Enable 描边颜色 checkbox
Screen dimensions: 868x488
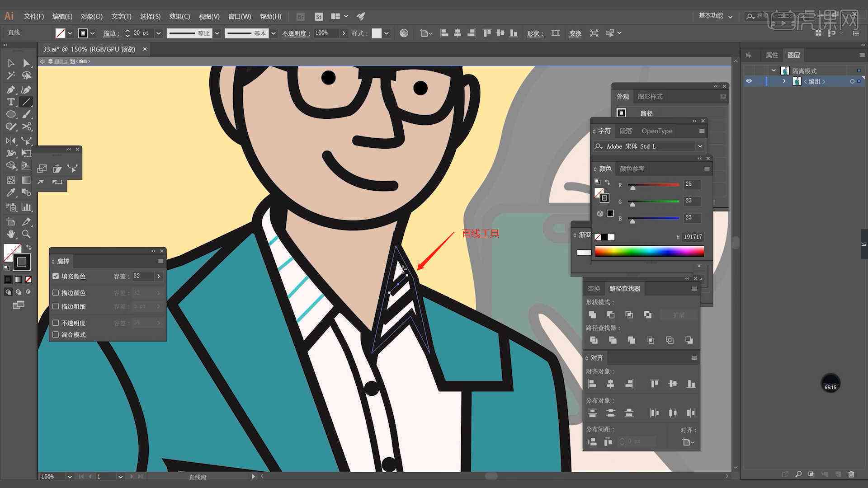56,293
